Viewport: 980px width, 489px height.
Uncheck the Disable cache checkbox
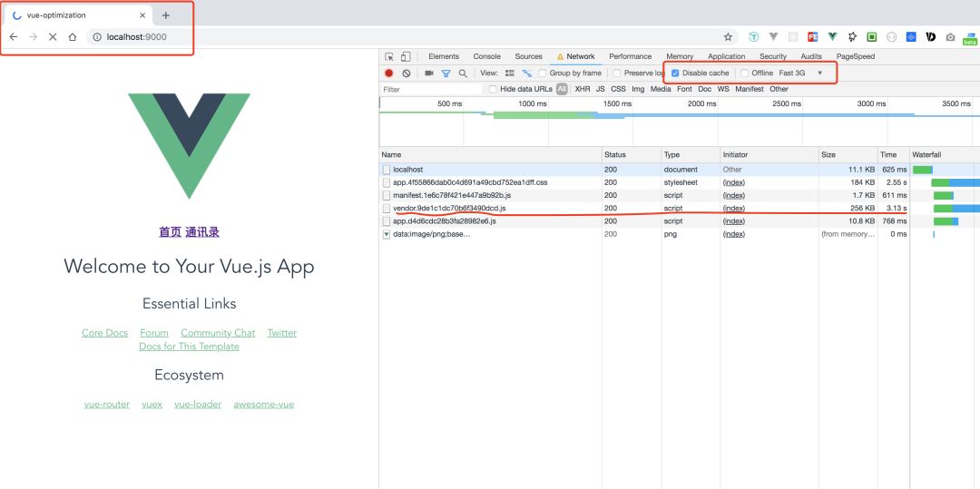pyautogui.click(x=675, y=73)
